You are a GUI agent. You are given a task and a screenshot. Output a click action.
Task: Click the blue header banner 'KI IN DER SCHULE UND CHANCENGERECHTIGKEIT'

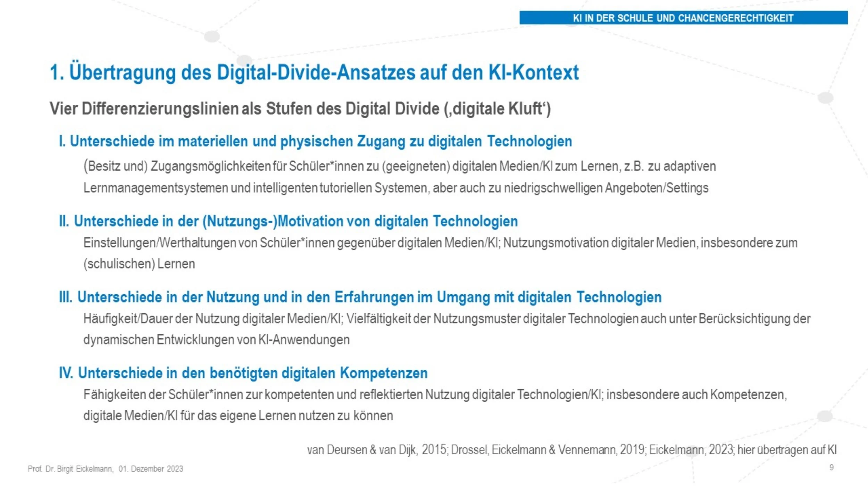[x=683, y=18]
